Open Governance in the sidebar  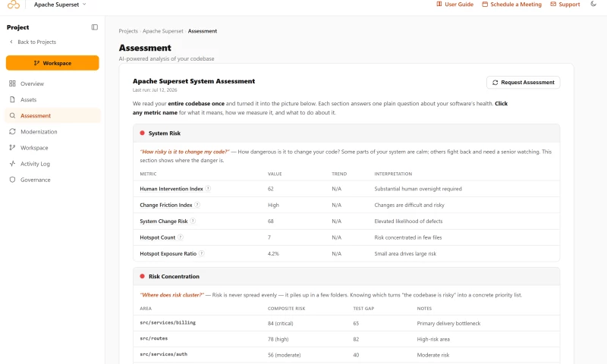point(52,180)
